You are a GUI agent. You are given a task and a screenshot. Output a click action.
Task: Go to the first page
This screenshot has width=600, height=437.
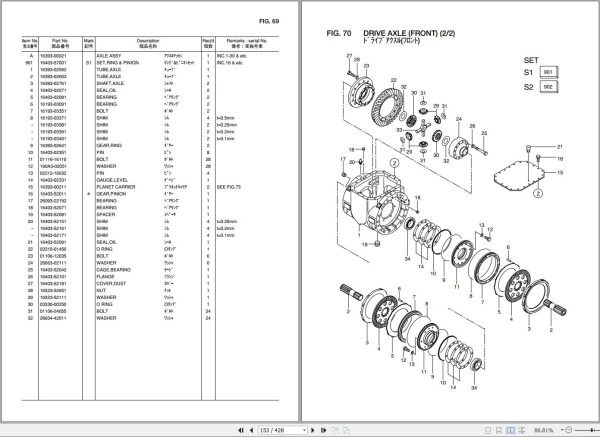pos(241,430)
